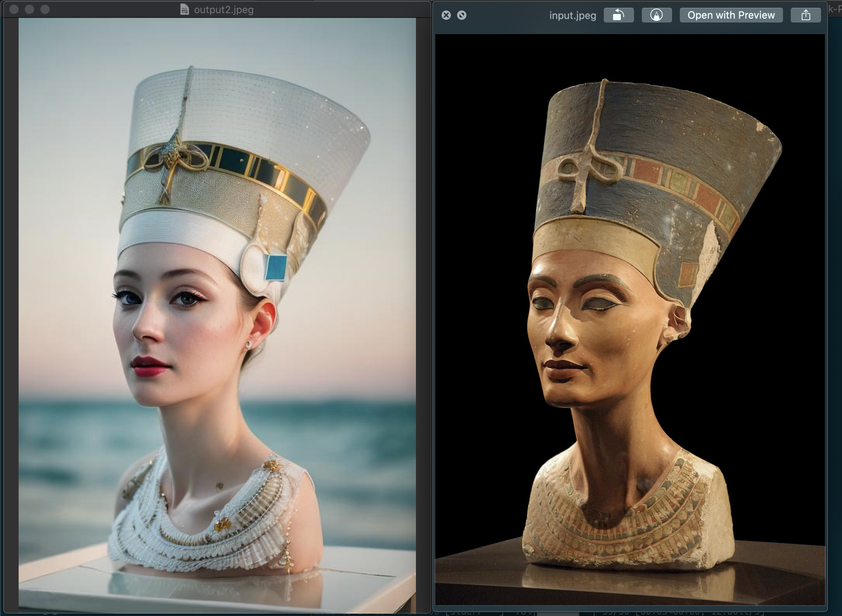Open the Markup tool in Quick Look
Image resolution: width=842 pixels, height=616 pixels.
(656, 15)
